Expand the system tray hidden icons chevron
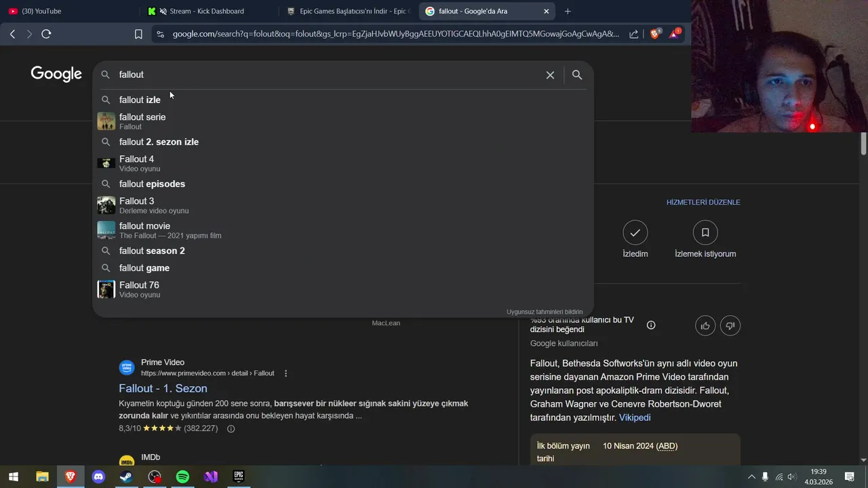The image size is (868, 488). pos(751,476)
